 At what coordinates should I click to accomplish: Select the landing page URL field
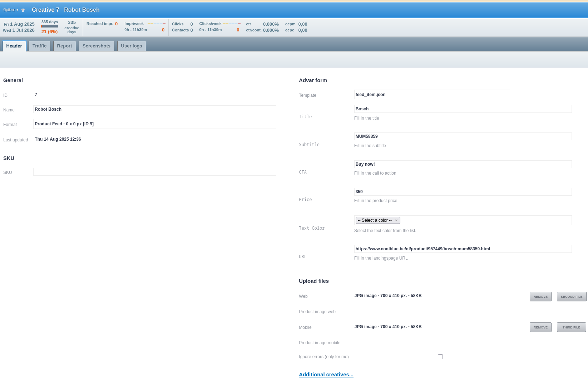[x=463, y=249]
